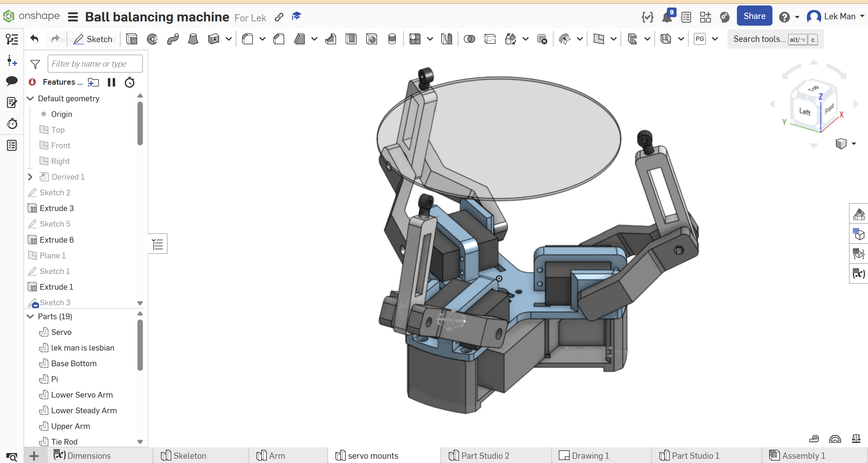Click the Share button
Viewport: 868px width, 463px height.
click(754, 16)
